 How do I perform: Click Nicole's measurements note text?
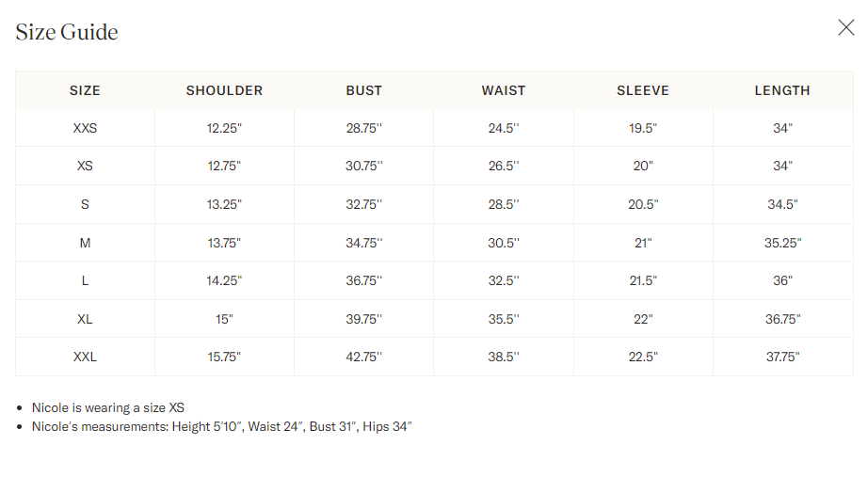pyautogui.click(x=221, y=426)
